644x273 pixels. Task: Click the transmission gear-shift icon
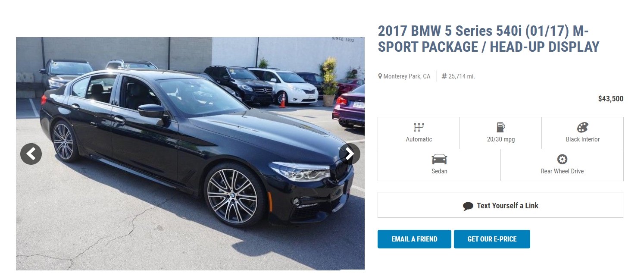coord(419,127)
